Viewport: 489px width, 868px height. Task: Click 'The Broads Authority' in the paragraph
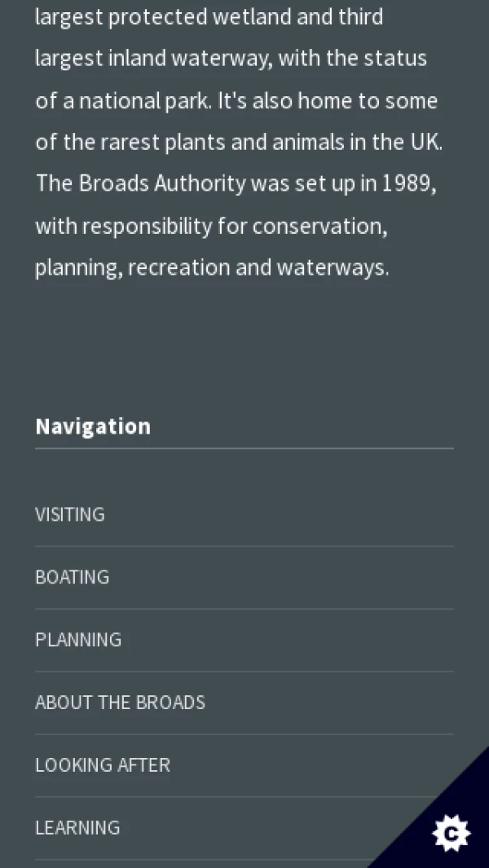(x=140, y=183)
